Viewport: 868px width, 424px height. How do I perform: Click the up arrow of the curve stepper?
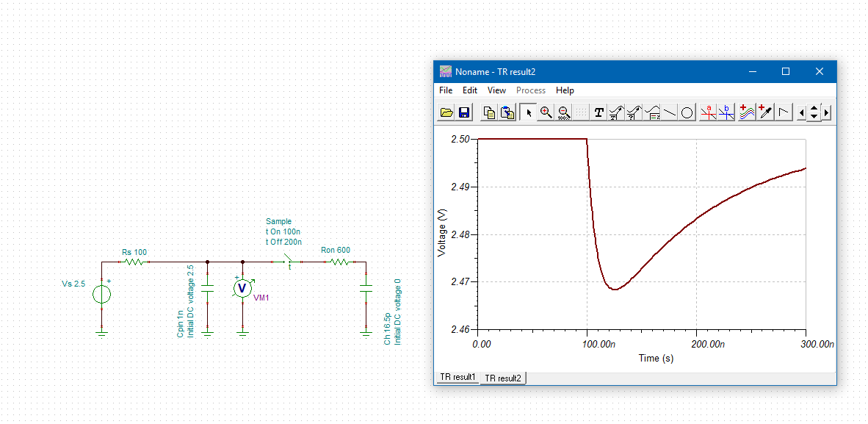point(814,108)
